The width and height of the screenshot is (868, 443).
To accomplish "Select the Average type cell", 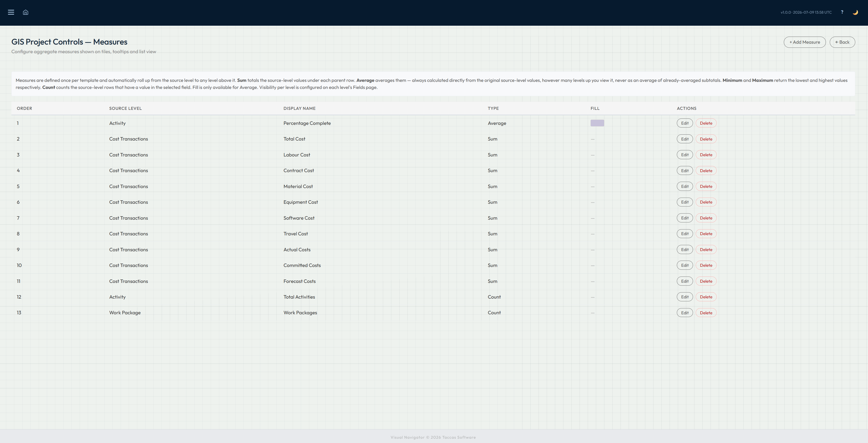I will tap(497, 123).
